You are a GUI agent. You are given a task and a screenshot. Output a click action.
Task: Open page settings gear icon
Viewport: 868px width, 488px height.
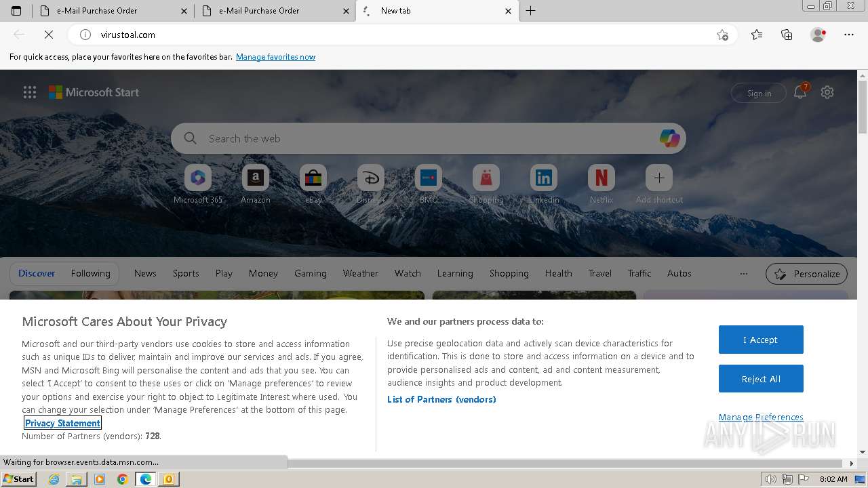[x=827, y=92]
